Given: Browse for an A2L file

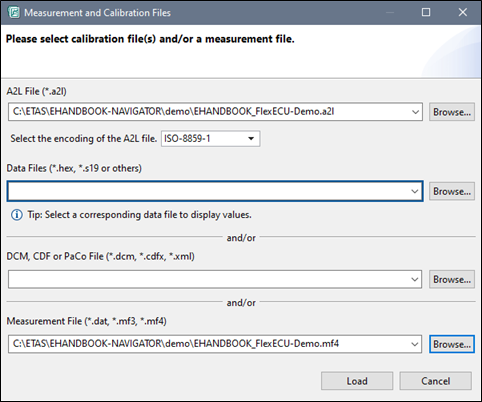Looking at the screenshot, I should (x=452, y=112).
